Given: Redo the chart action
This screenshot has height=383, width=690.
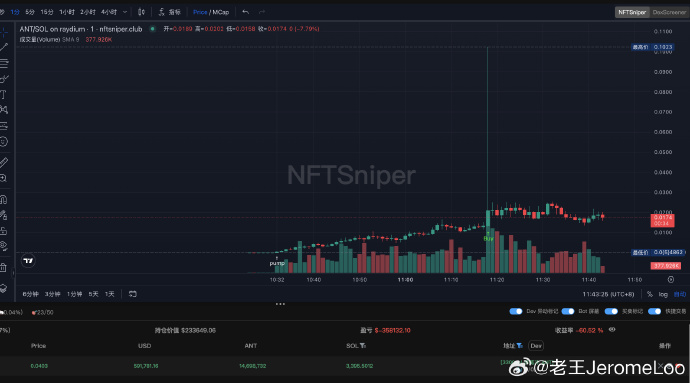Looking at the screenshot, I should pyautogui.click(x=262, y=12).
